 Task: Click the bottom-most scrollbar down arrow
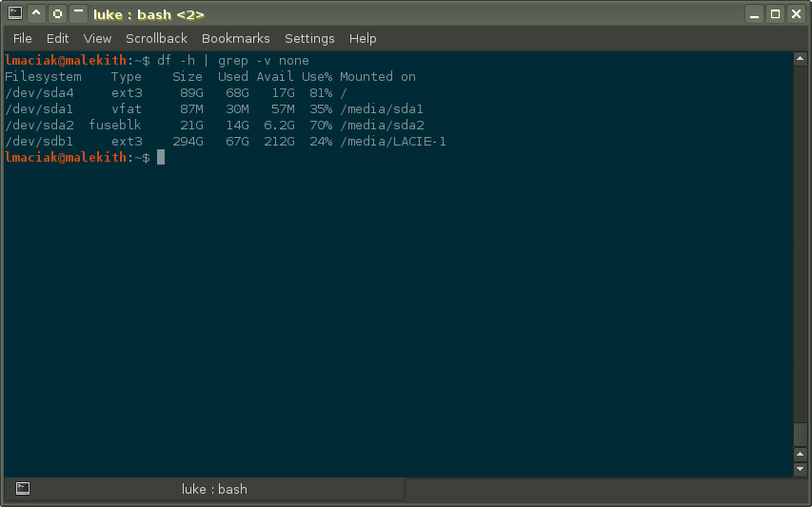click(801, 469)
